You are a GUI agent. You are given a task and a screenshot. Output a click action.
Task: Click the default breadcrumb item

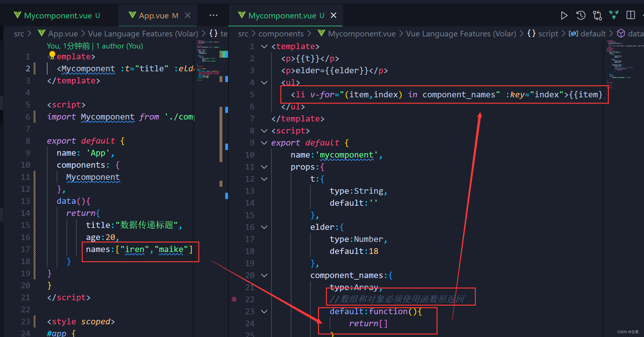[x=593, y=34]
